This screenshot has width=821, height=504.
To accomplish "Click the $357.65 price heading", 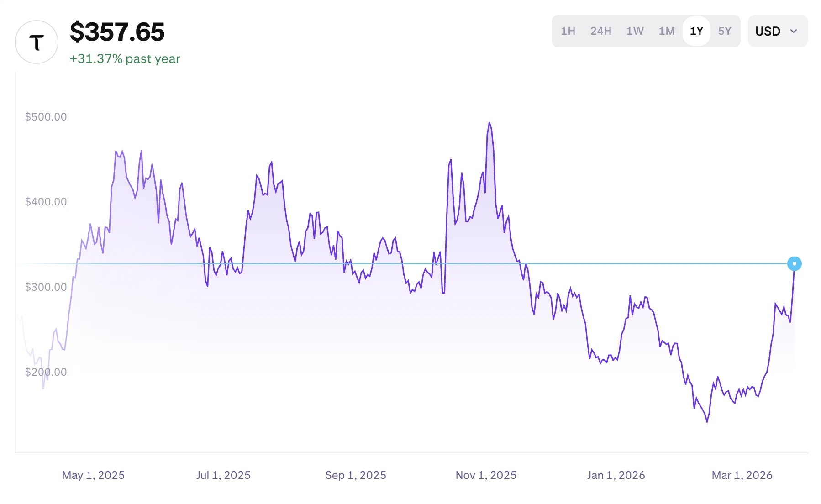I will [x=117, y=32].
